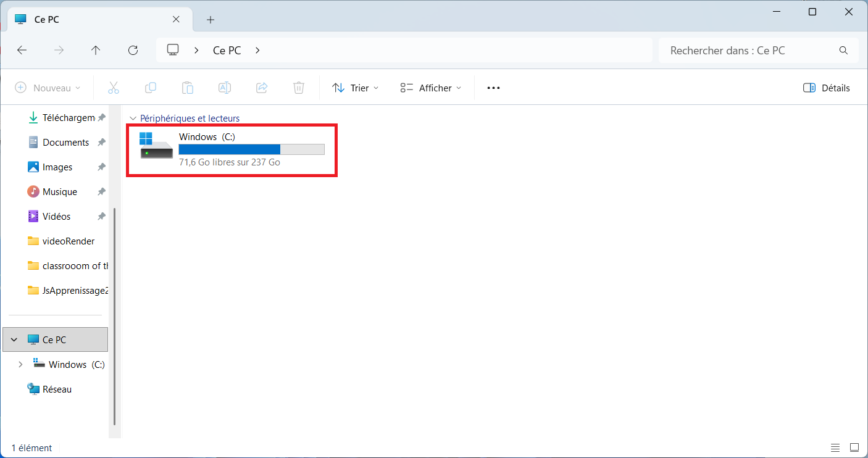Click the Up directory arrow
Screen dimensions: 868x458
tap(96, 51)
